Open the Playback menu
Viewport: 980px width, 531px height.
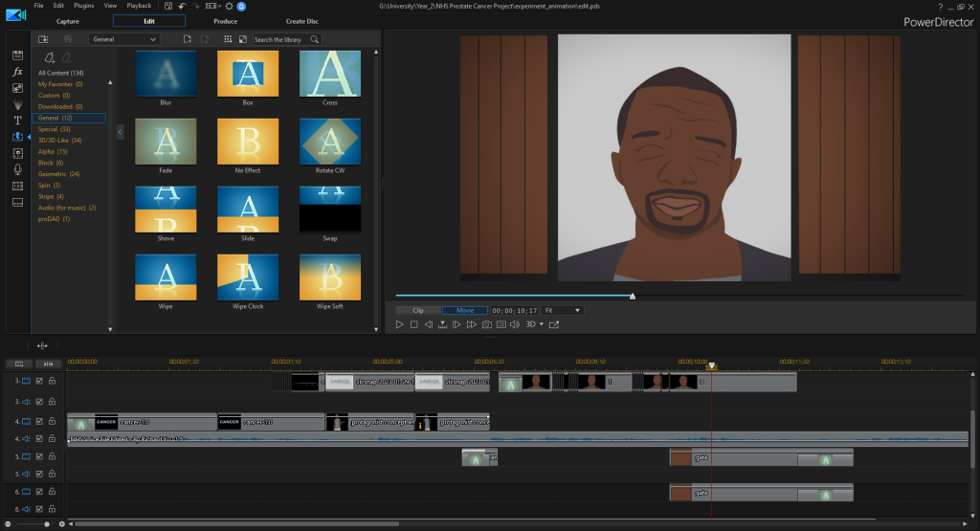(x=139, y=6)
